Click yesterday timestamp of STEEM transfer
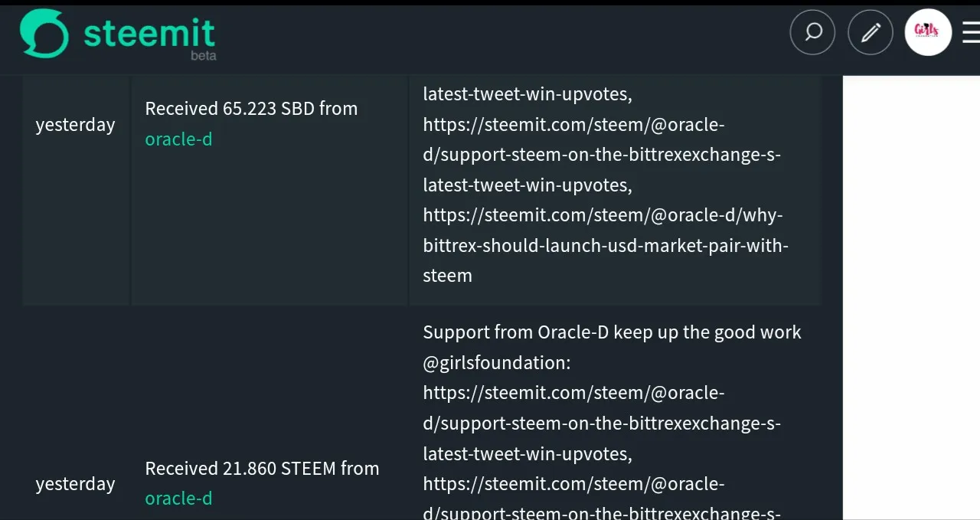980x520 pixels. pyautogui.click(x=75, y=484)
